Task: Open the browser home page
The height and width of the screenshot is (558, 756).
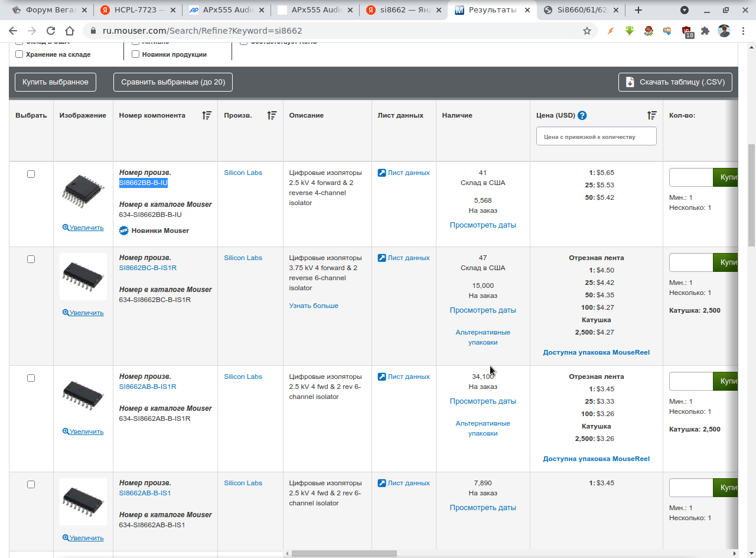Action: [70, 31]
